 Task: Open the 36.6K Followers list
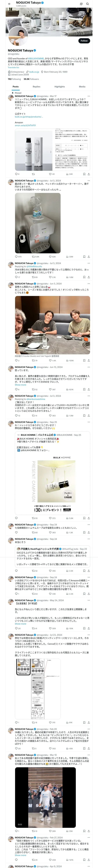pos(31,79)
